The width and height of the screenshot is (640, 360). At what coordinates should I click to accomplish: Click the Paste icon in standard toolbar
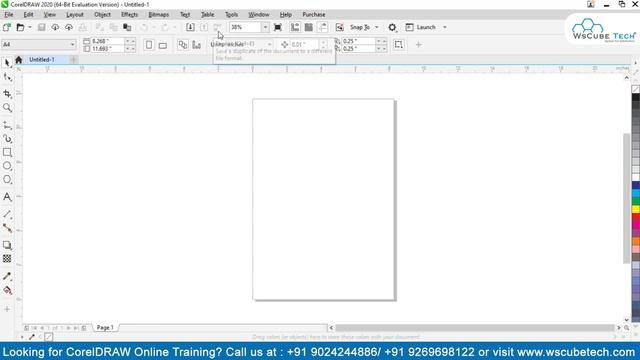coord(127,27)
